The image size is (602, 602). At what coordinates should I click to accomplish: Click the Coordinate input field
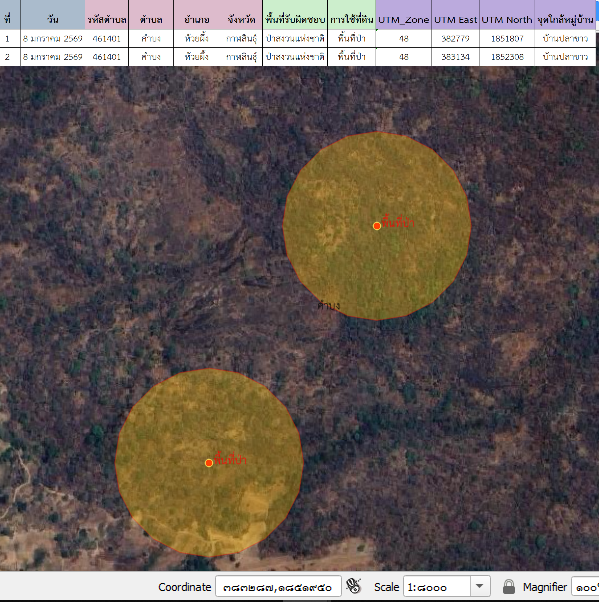click(277, 587)
